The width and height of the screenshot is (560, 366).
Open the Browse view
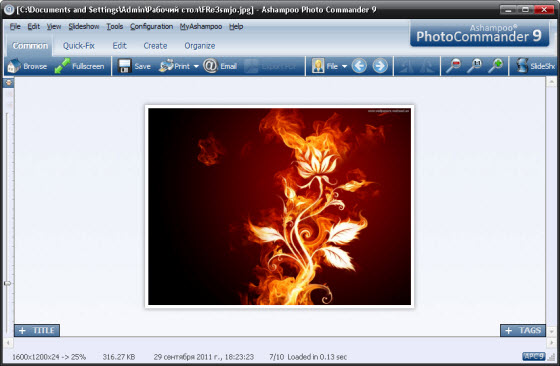point(28,66)
